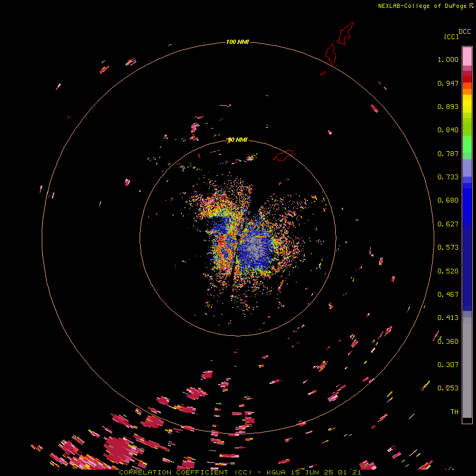Click the 50 NMI range ring label
This screenshot has width=476, height=476.
point(237,140)
